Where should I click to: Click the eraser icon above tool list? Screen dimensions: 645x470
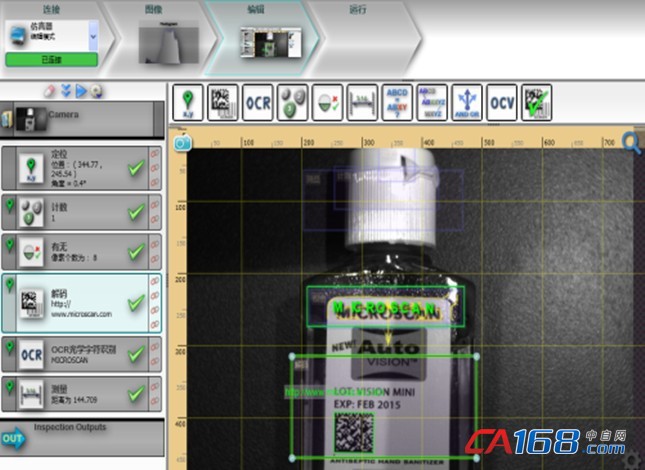point(49,91)
